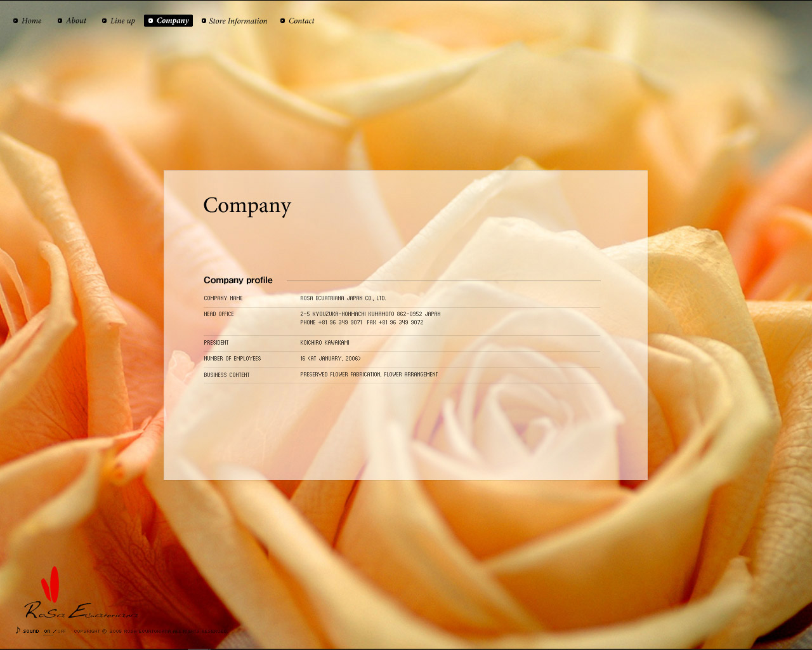This screenshot has height=650, width=812.
Task: Turn sound on
Action: (47, 632)
